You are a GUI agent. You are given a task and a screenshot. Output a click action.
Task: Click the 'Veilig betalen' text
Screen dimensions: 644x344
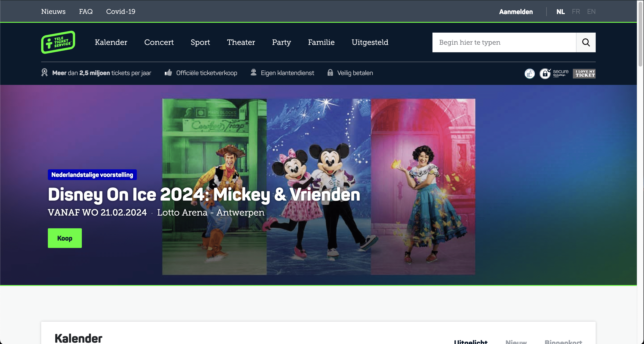tap(355, 73)
